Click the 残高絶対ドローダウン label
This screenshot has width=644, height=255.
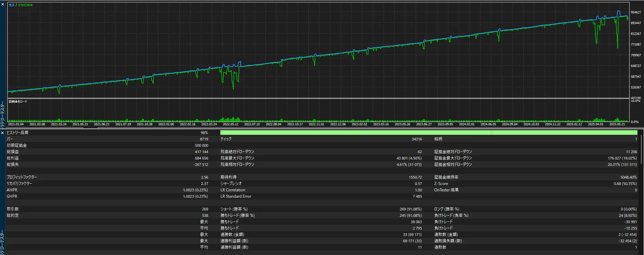click(237, 152)
